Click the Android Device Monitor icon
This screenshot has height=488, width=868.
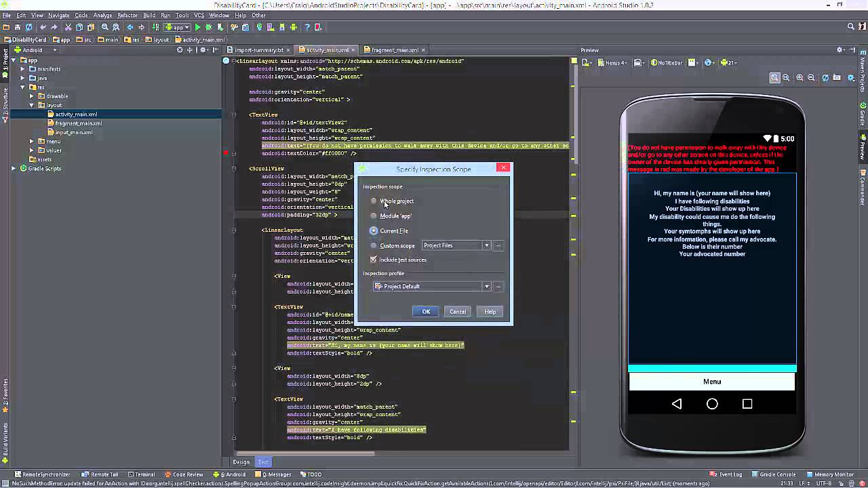(x=292, y=27)
